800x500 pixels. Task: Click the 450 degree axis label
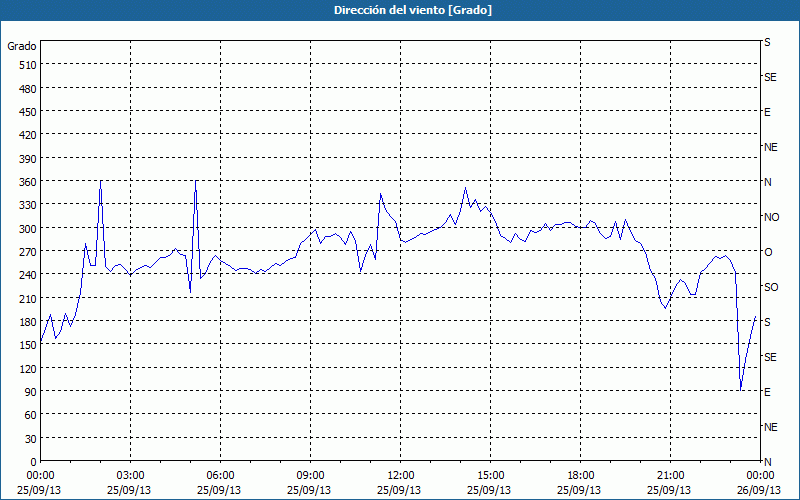(x=29, y=112)
